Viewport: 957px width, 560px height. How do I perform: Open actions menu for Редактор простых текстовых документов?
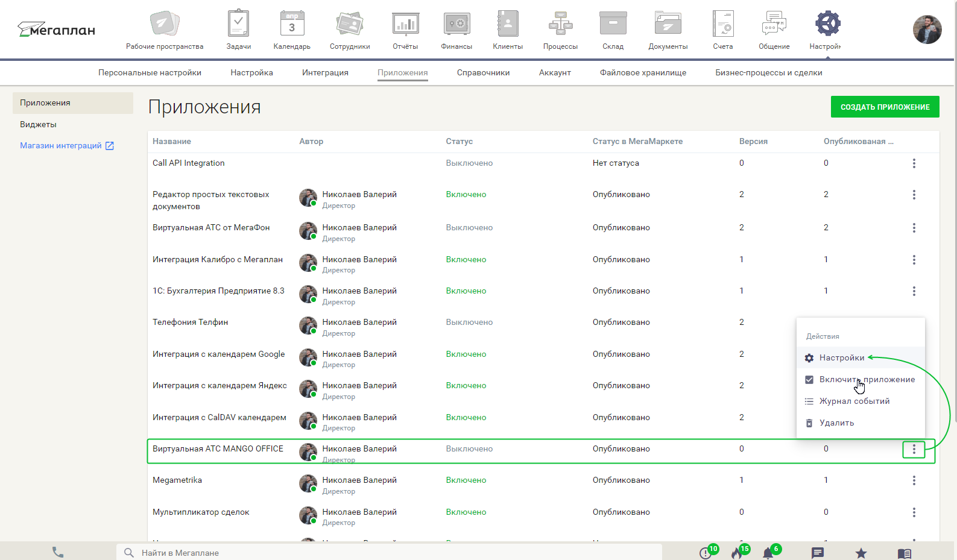[914, 195]
